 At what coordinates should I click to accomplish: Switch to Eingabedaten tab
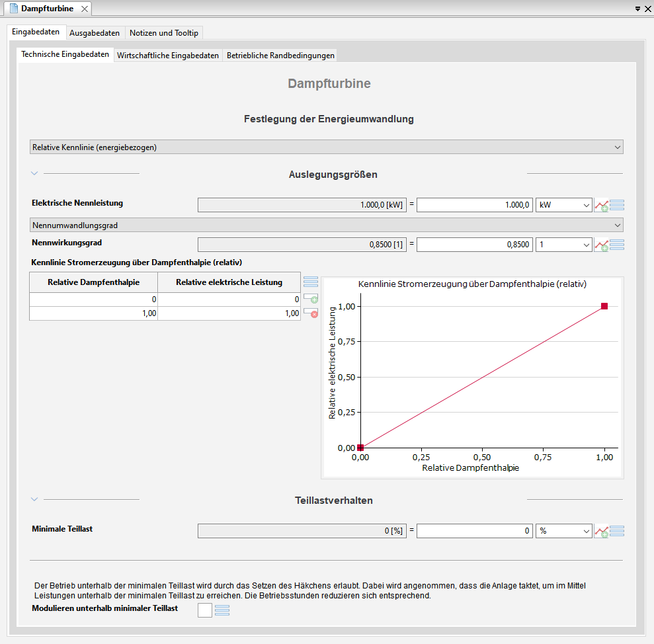pyautogui.click(x=36, y=32)
